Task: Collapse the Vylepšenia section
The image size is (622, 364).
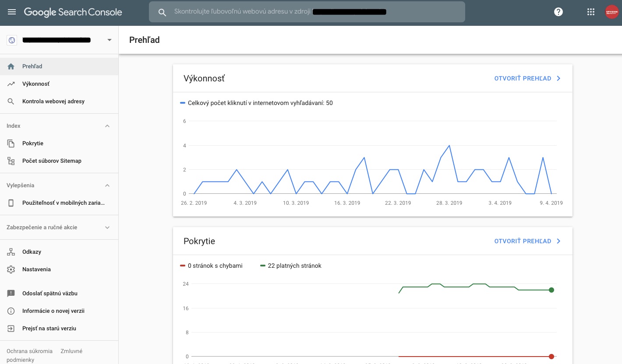Action: [x=107, y=185]
